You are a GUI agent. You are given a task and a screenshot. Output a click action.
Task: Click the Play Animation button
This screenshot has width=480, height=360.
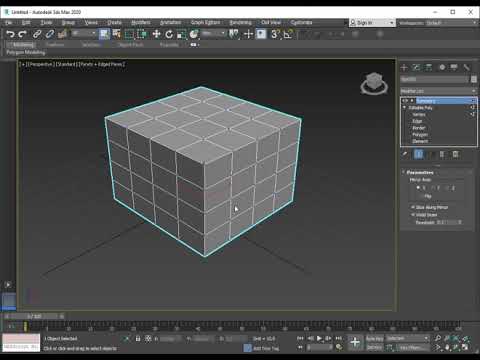(319, 339)
